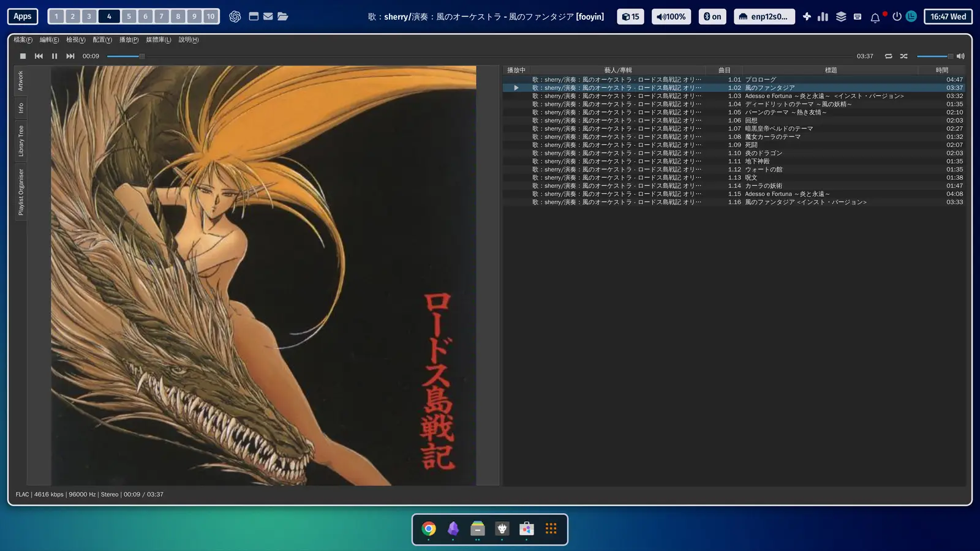Pause the current song
Image resolution: width=980 pixels, height=551 pixels.
pos(55,56)
